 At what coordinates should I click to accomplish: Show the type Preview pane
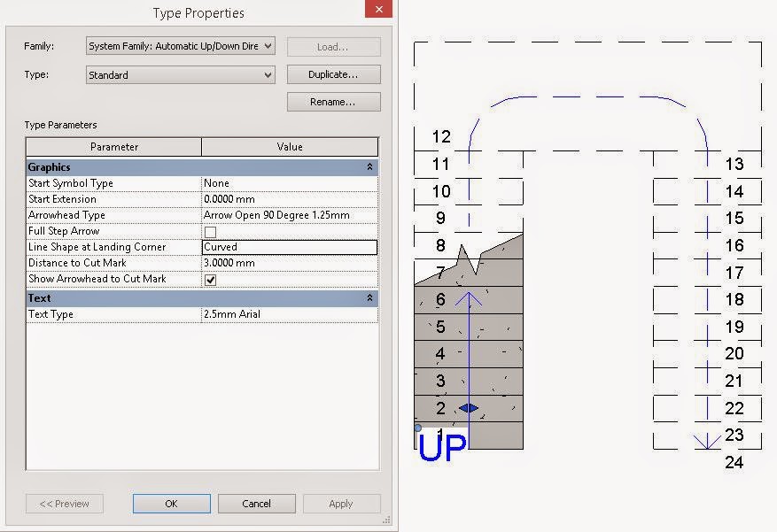pyautogui.click(x=64, y=503)
